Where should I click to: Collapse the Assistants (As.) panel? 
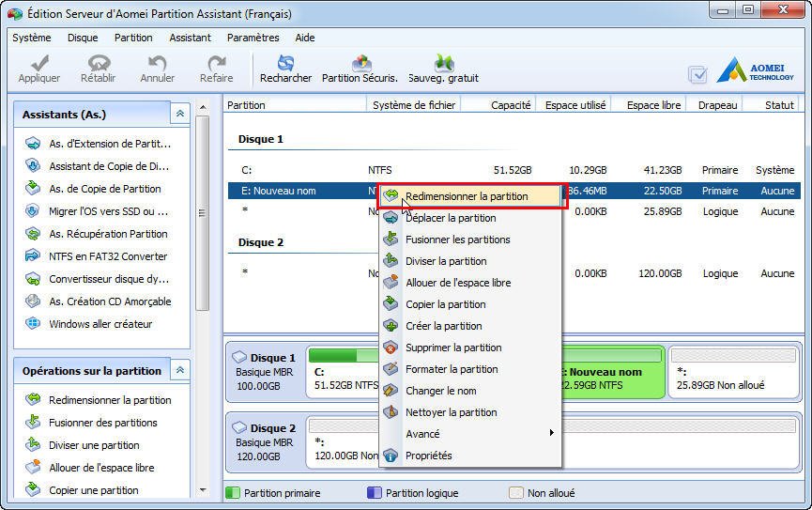pos(179,114)
